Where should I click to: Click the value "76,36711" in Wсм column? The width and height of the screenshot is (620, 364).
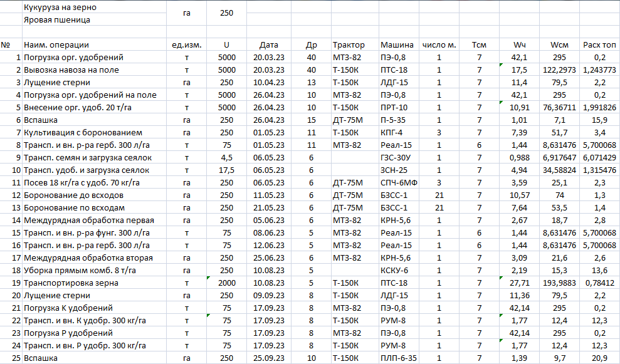click(559, 108)
